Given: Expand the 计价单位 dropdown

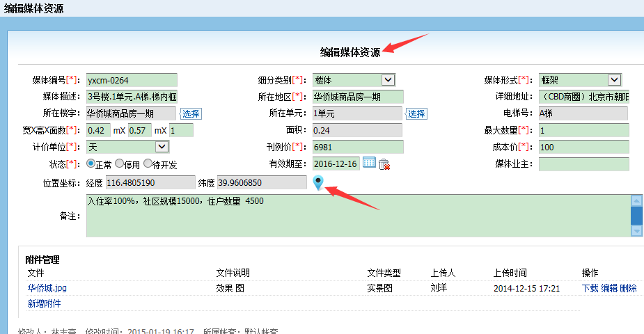Looking at the screenshot, I should 162,147.
